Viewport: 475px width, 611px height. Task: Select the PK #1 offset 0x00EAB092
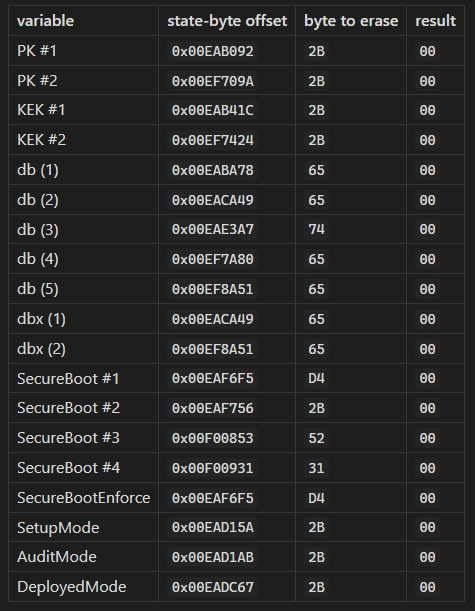click(213, 51)
